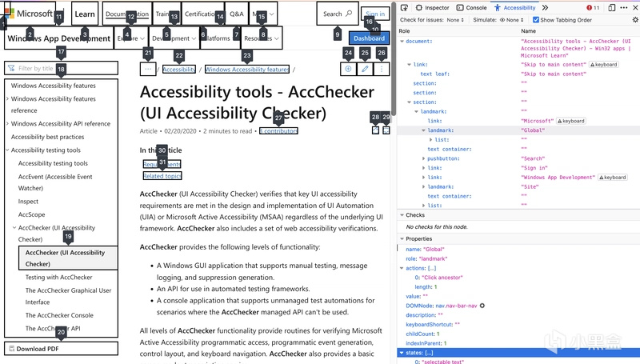Viewport: 640px width, 364px height.
Task: Click the red error count icon
Action: (593, 8)
